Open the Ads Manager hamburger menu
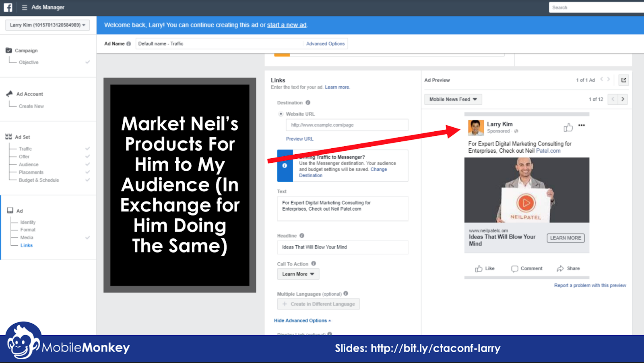Image resolution: width=644 pixels, height=363 pixels. 25,7
